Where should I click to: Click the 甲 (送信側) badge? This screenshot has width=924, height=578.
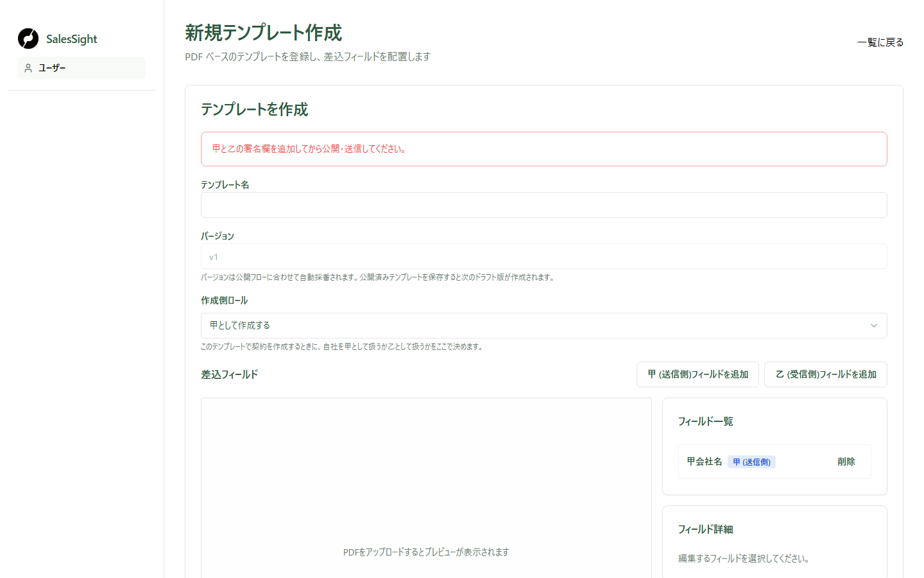tap(751, 462)
